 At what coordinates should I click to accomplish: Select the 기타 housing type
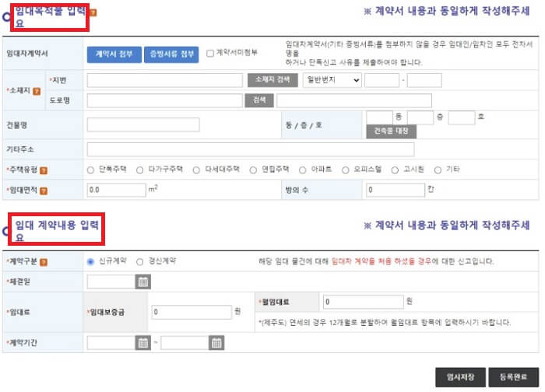[438, 170]
